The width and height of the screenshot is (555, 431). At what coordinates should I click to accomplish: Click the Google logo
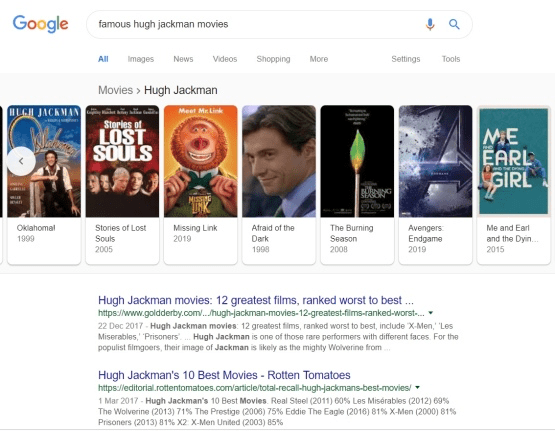click(40, 24)
